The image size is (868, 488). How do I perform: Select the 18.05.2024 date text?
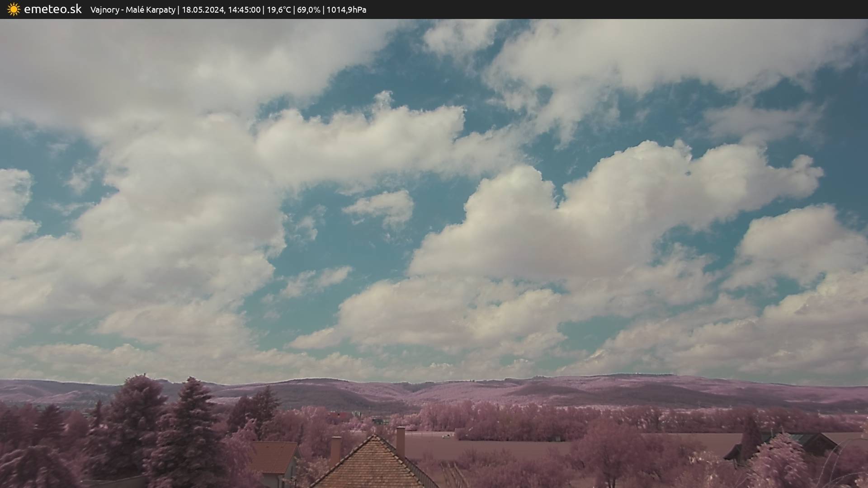[203, 10]
